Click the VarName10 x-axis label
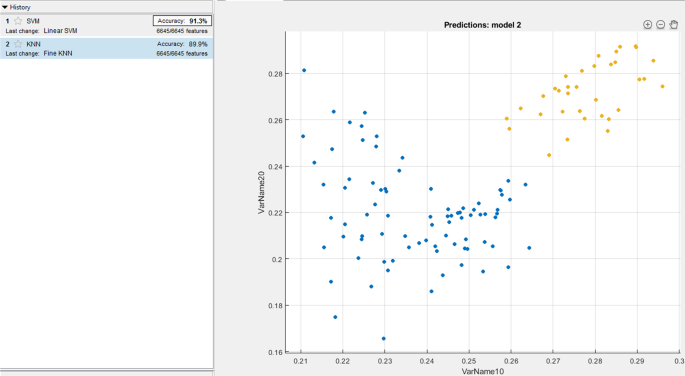Image resolution: width=685 pixels, height=376 pixels. point(483,372)
